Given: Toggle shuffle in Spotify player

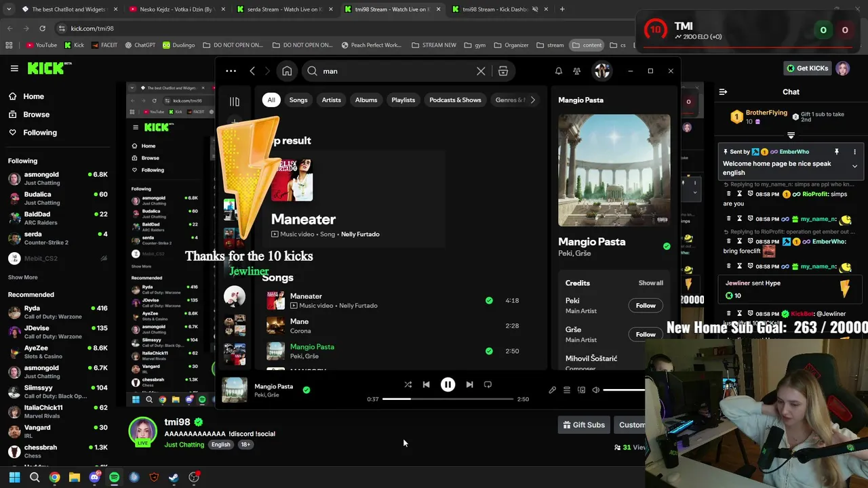Looking at the screenshot, I should [408, 384].
